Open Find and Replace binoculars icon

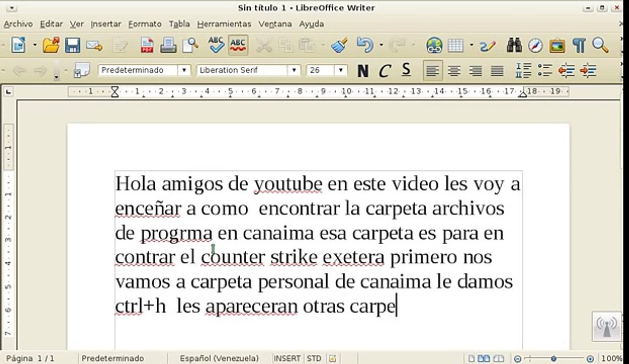514,45
